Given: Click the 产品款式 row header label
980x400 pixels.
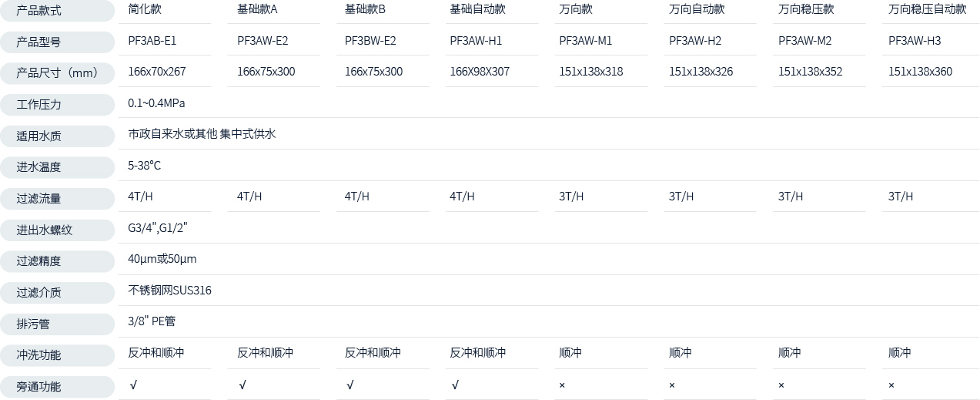Looking at the screenshot, I should (39, 10).
